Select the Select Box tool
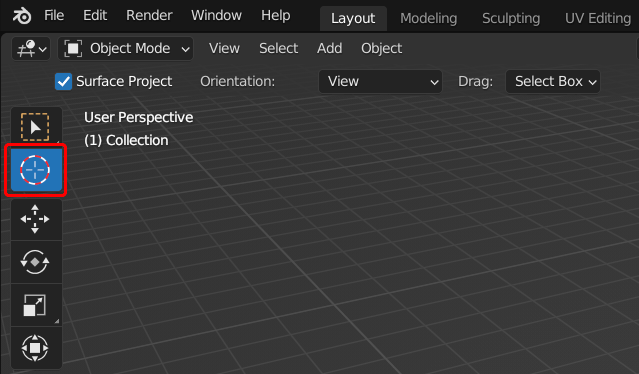Screen dimensions: 639x374 [x=36, y=126]
